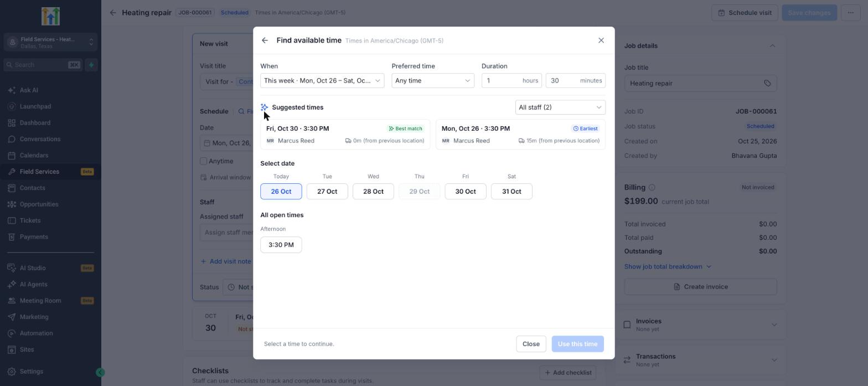This screenshot has height=386, width=868.
Task: Click the sparkle icon beside Suggested times
Action: tap(265, 107)
